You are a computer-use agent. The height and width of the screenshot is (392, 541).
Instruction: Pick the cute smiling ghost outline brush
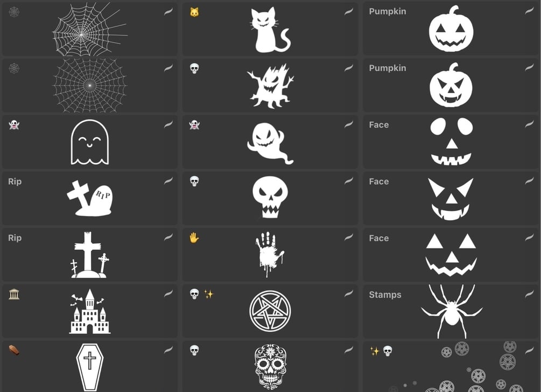point(90,142)
